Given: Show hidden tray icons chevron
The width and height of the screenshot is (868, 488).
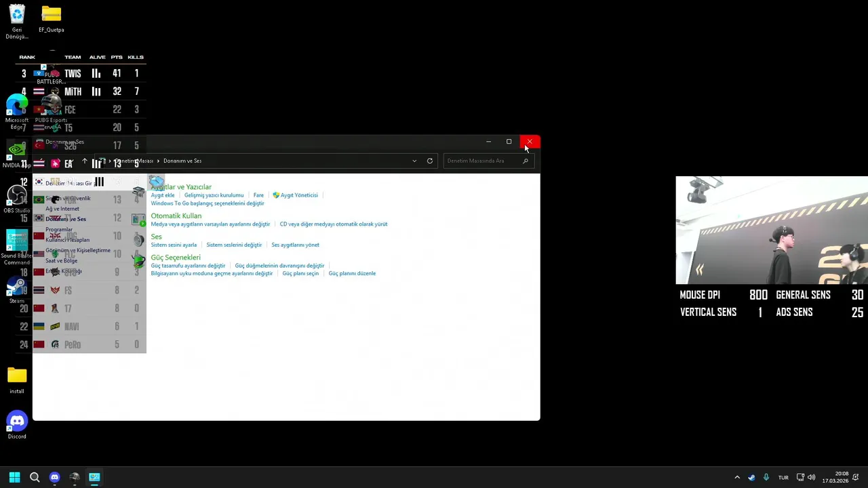Looking at the screenshot, I should point(737,477).
